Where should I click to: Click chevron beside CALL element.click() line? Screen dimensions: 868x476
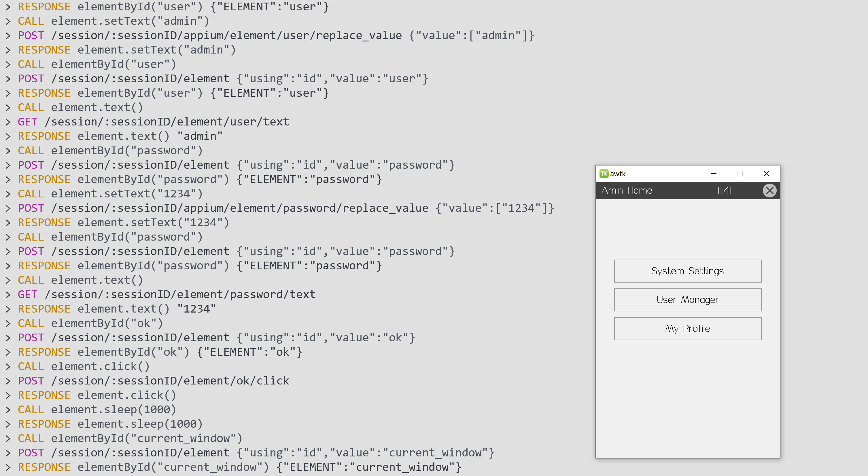tap(8, 367)
